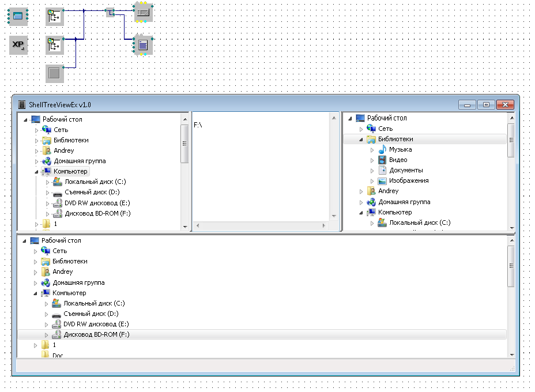Screen dimensions: 535x392
Task: Expand Музыка node in the right pane
Action: click(x=372, y=150)
